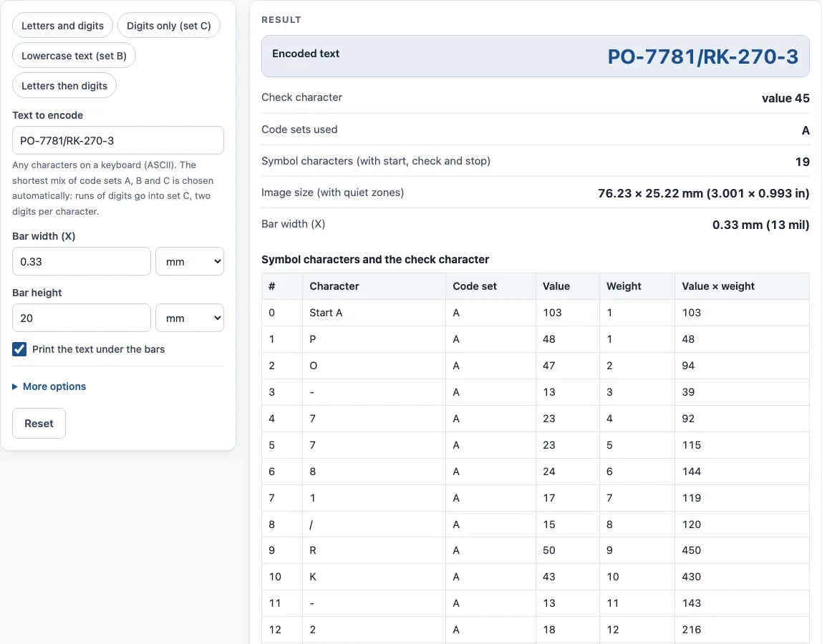Open the Bar width unit dropdown
The width and height of the screenshot is (822, 644).
pos(190,261)
